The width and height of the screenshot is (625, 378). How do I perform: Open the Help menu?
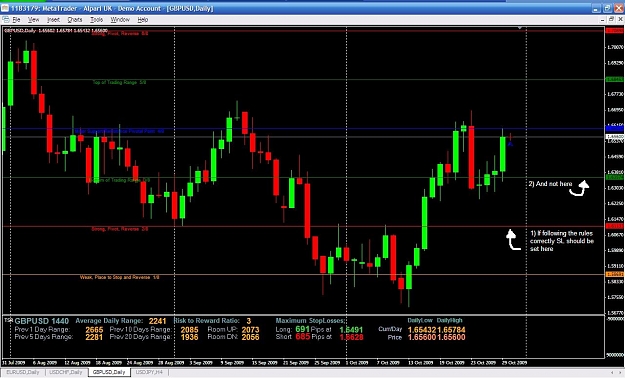[x=143, y=20]
